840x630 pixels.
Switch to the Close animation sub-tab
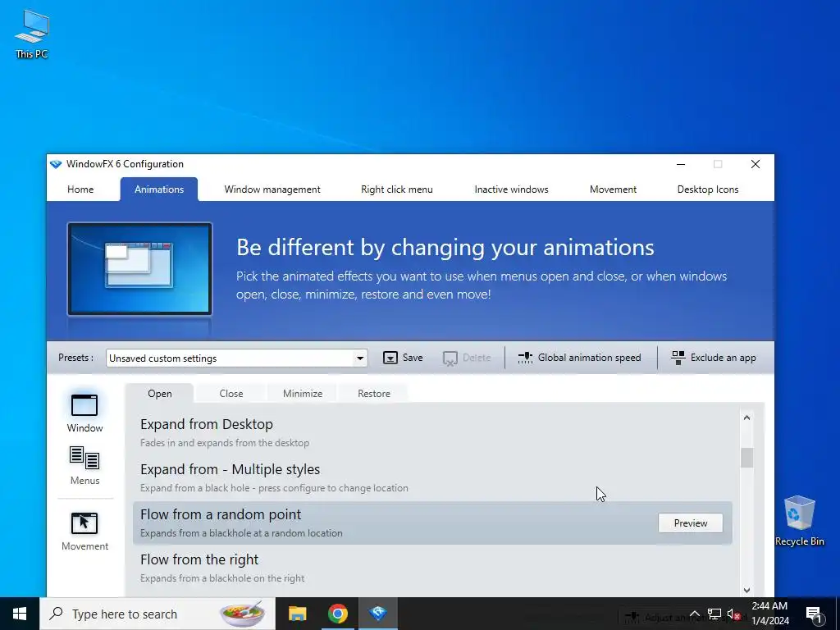click(231, 393)
